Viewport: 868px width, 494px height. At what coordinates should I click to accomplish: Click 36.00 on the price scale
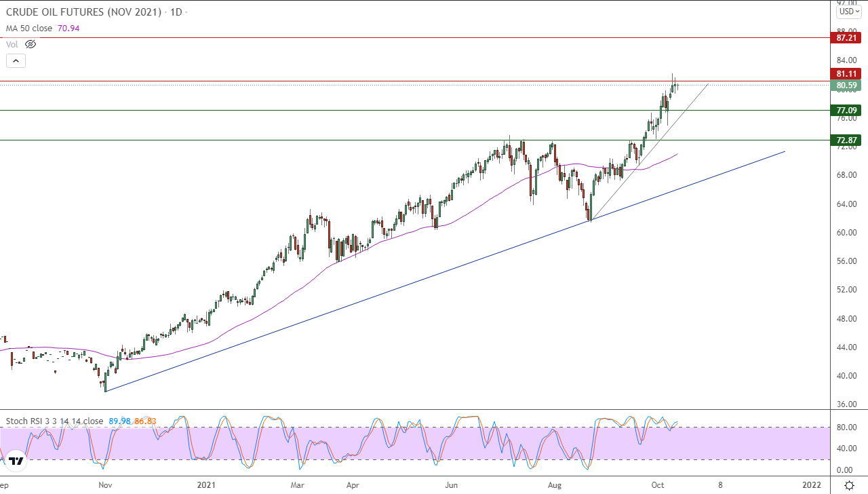coord(847,404)
